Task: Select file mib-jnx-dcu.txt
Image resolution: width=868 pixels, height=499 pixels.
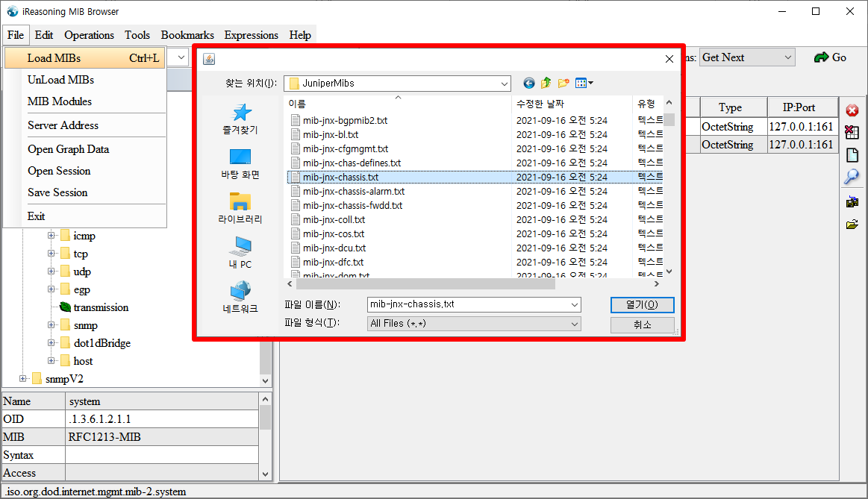Action: (334, 248)
